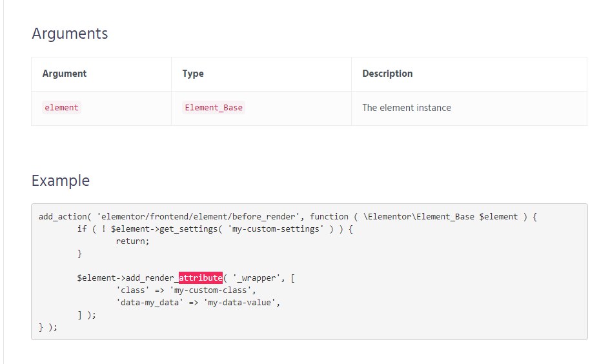Click the return; statement
Image resolution: width=599 pixels, height=364 pixels.
click(132, 241)
